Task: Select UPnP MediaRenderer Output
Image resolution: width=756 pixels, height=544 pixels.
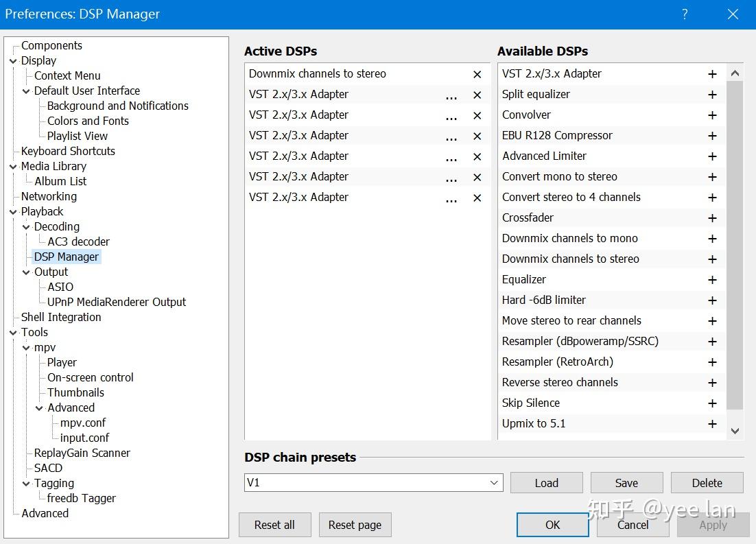Action: pyautogui.click(x=116, y=302)
